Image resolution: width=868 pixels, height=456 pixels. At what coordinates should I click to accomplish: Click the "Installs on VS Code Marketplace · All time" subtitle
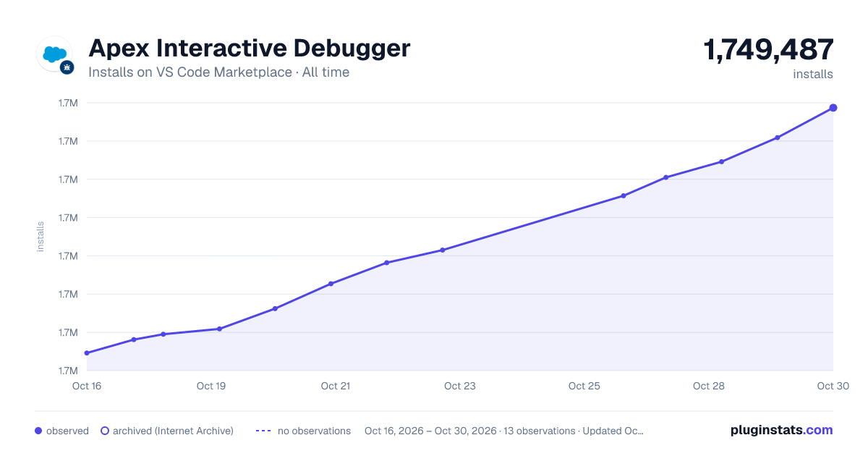tap(218, 72)
